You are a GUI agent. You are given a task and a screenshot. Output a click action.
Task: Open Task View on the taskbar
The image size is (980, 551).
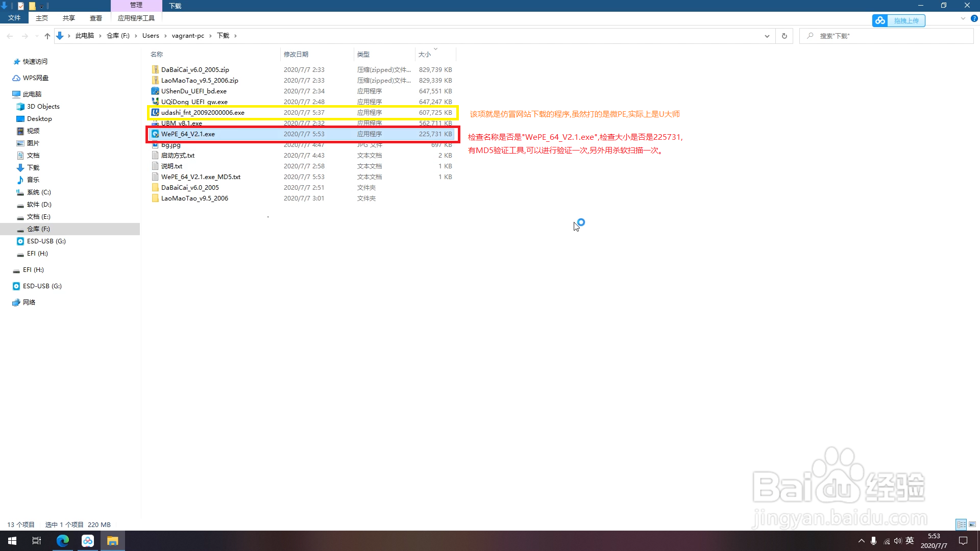click(37, 541)
